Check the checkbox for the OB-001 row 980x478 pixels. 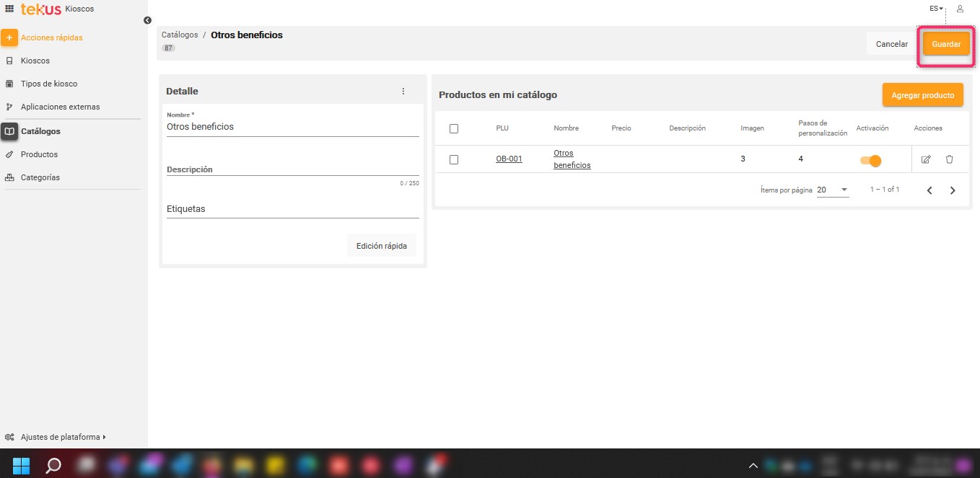click(454, 159)
